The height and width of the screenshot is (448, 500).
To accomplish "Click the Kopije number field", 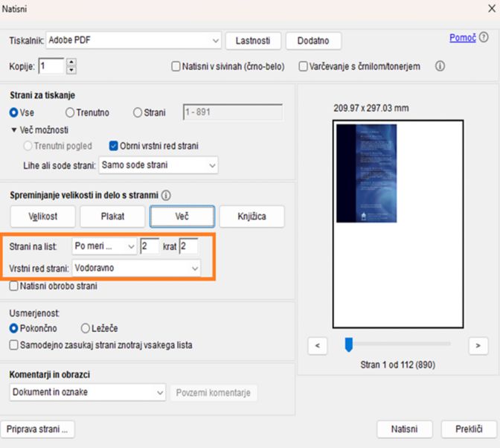I will [51, 66].
